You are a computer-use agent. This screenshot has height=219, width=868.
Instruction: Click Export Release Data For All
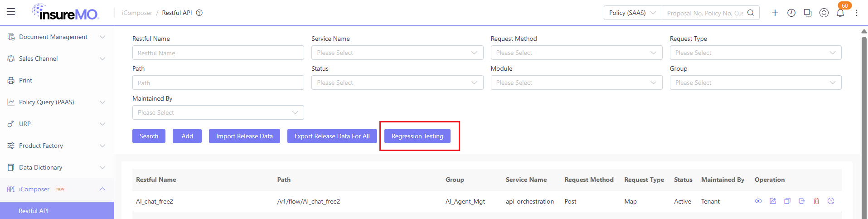click(332, 136)
